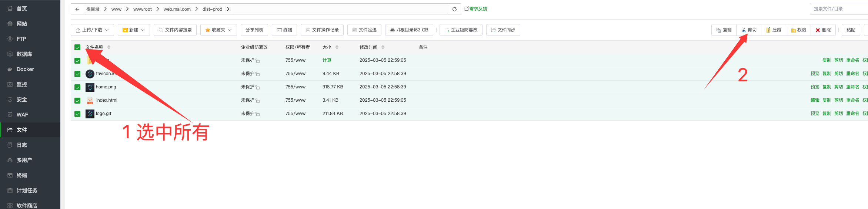Screen dimensions: 868x209
Task: Open the Terminal toolbar button
Action: tap(284, 30)
